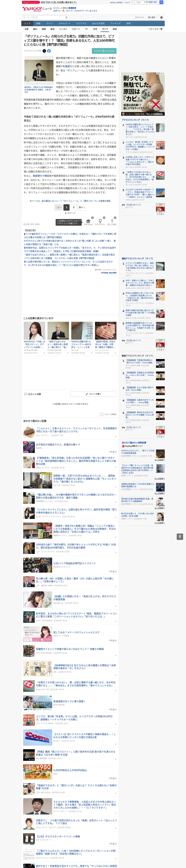Click the 記事に関する報告 report link
Screen dimensions: 186x868
point(32,224)
